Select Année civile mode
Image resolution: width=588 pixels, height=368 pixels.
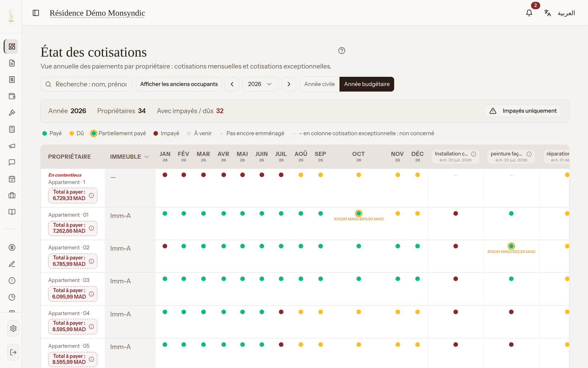tap(319, 84)
